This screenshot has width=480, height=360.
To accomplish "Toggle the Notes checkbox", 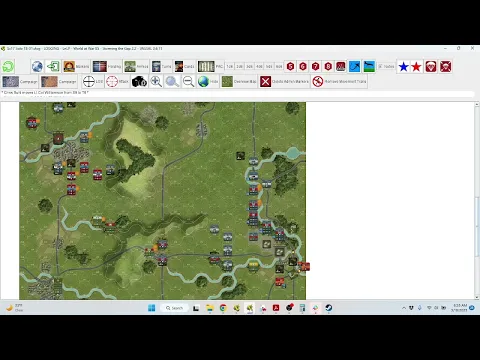I will point(386,66).
